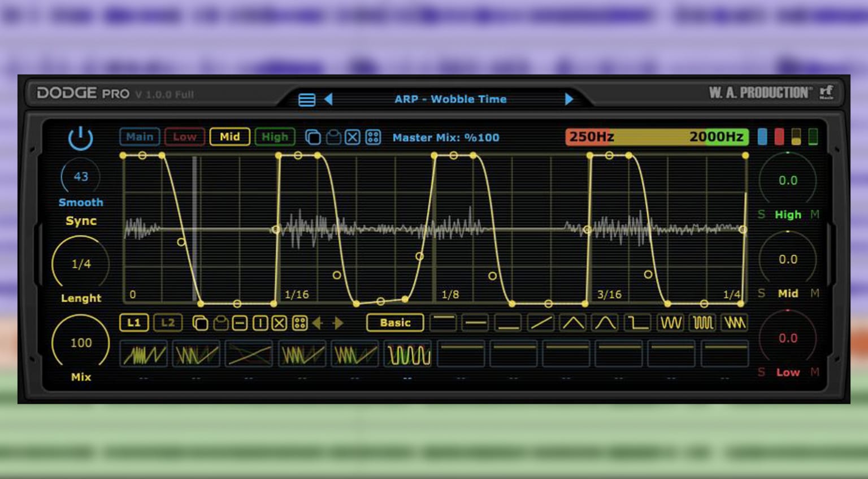This screenshot has width=868, height=479.
Task: Select the L2 layer button
Action: pyautogui.click(x=168, y=323)
